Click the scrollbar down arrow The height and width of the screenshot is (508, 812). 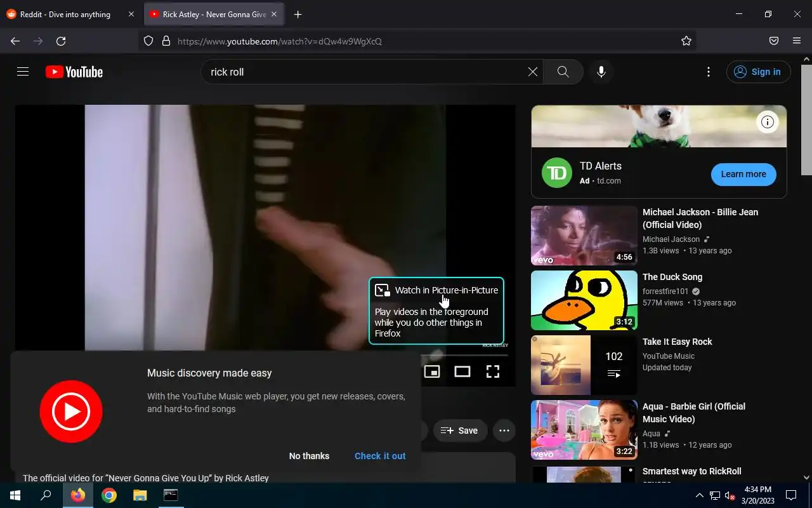click(x=806, y=477)
